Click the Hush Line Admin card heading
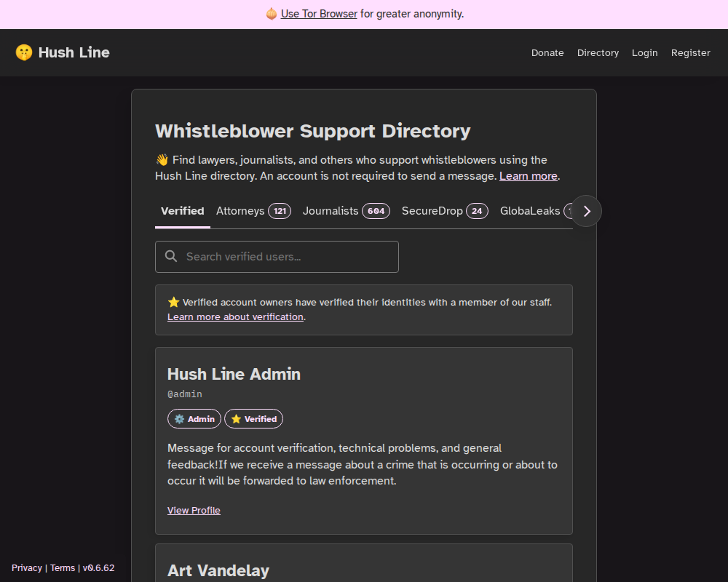The width and height of the screenshot is (728, 582). (234, 374)
